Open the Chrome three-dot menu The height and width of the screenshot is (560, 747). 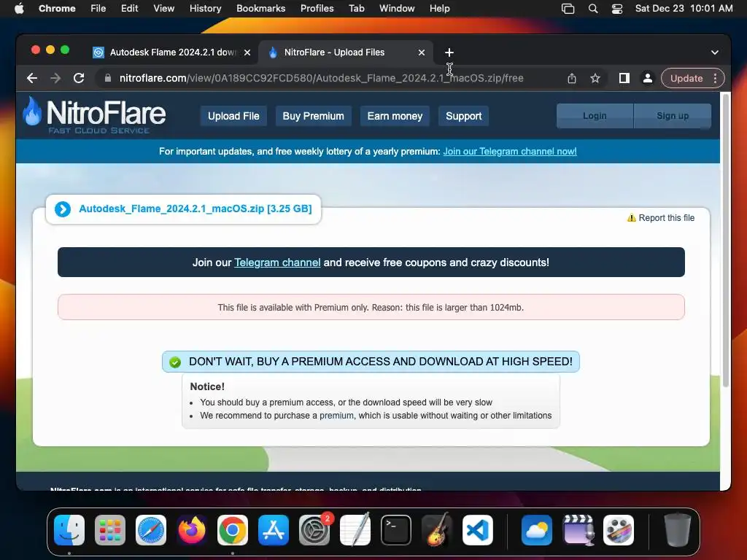pyautogui.click(x=715, y=78)
